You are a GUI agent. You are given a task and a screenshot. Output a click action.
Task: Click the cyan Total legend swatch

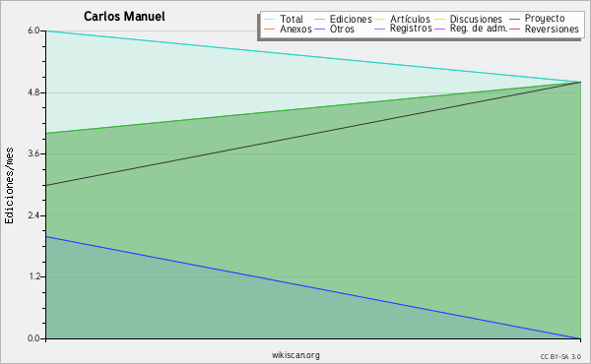[270, 20]
